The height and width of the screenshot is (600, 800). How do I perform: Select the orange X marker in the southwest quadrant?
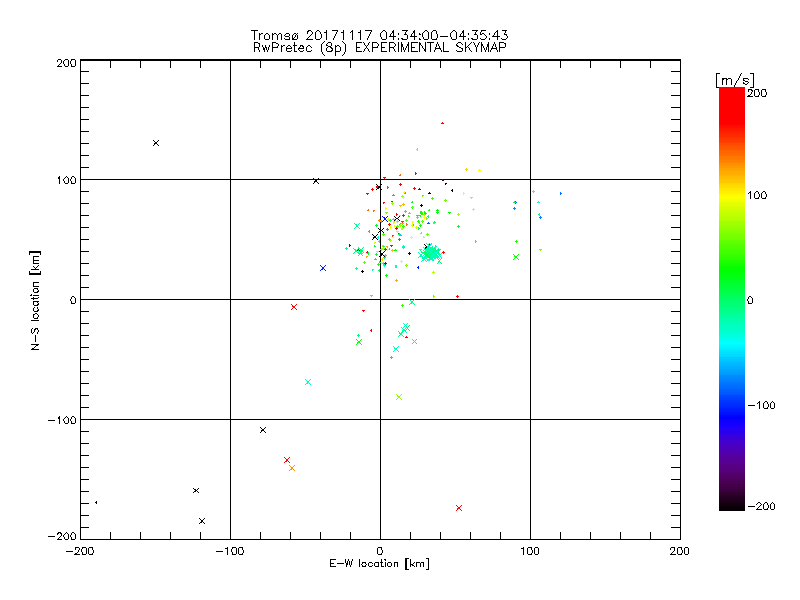pyautogui.click(x=292, y=468)
